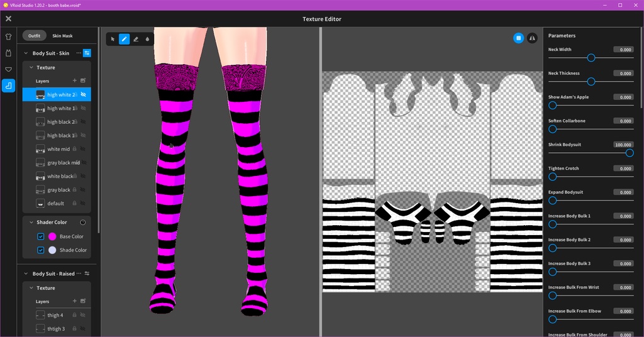Open Body Suit - Raised more options dots

click(79, 273)
